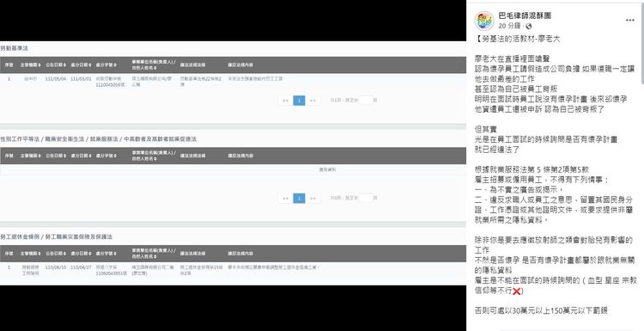Click the 111/03/01 處分日期 cell
This screenshot has width=644, height=331.
[x=81, y=78]
